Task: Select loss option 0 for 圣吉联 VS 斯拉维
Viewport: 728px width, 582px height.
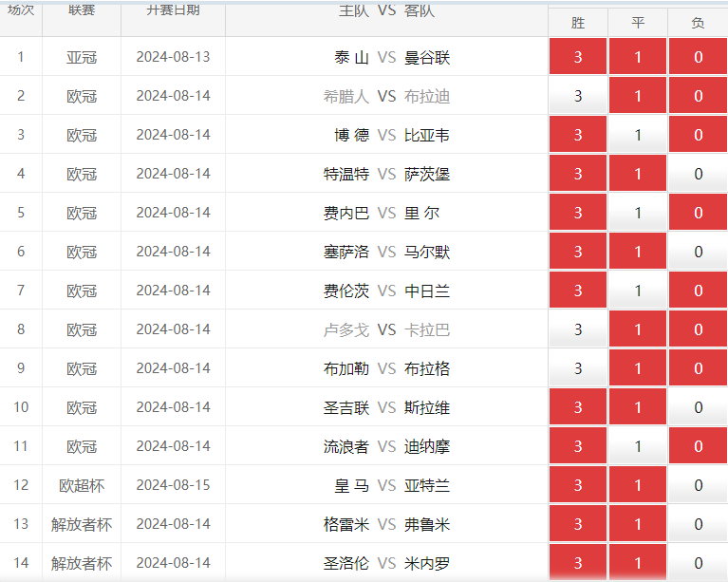Action: click(698, 408)
